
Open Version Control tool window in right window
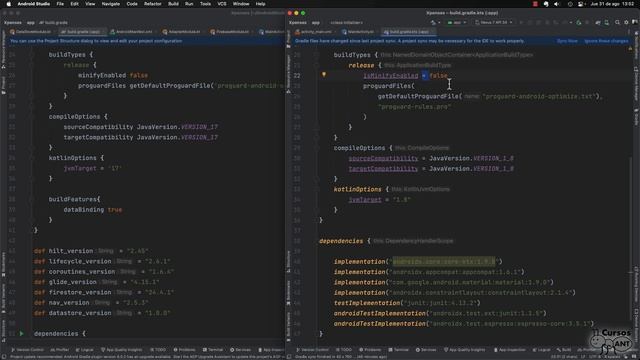tap(313, 350)
